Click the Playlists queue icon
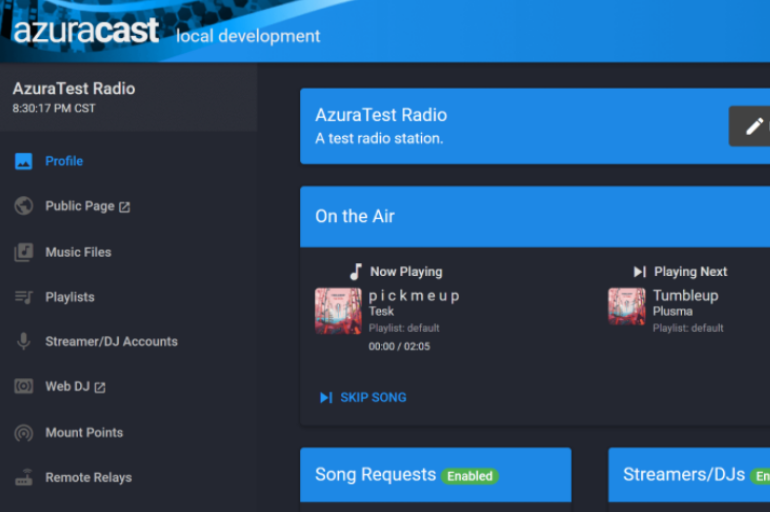770x512 pixels. [x=24, y=297]
